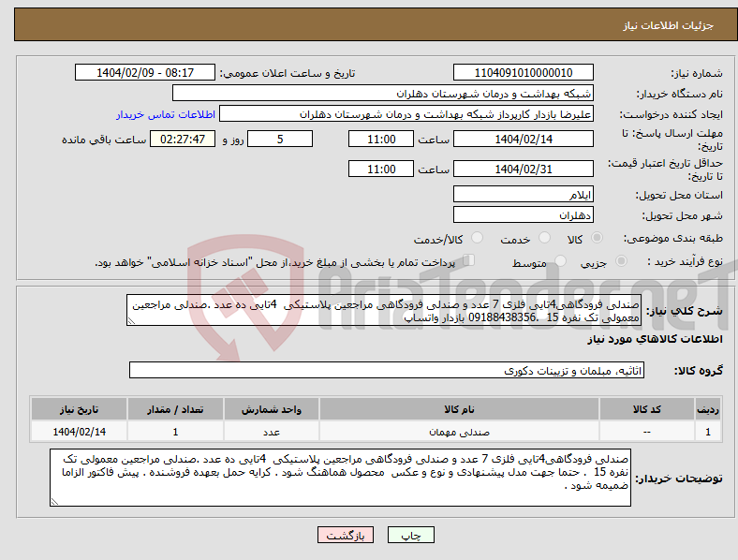Click the چاپ (print) button

410,535
